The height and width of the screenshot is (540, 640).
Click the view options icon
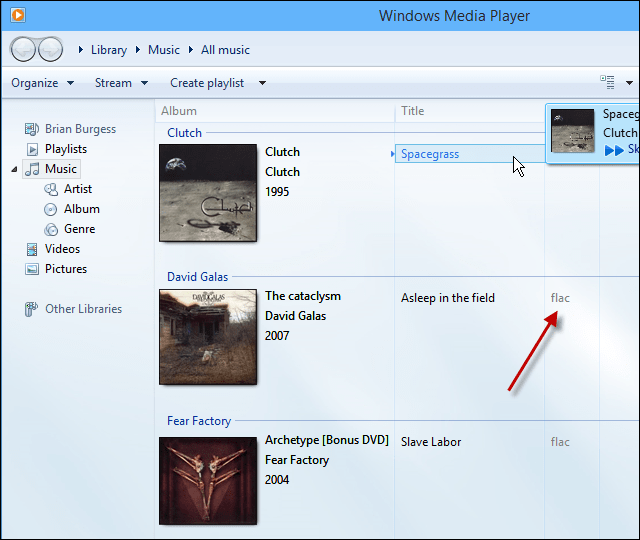coord(607,82)
